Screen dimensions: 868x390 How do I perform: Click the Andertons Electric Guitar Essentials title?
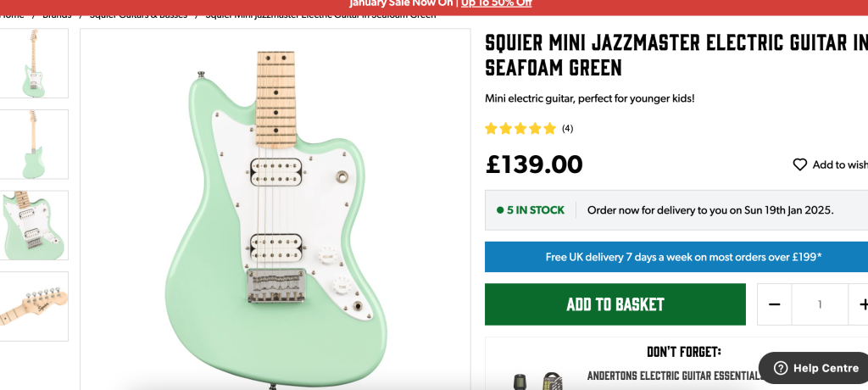[674, 376]
